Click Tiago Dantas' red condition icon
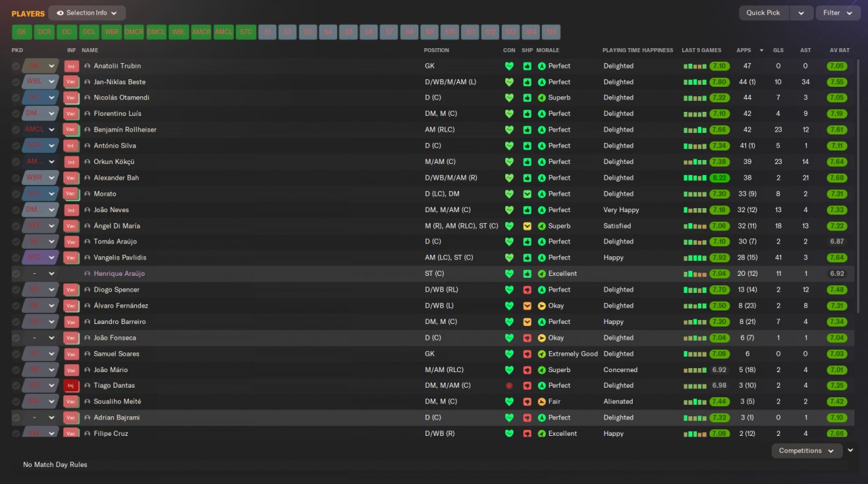This screenshot has height=484, width=868. 509,386
